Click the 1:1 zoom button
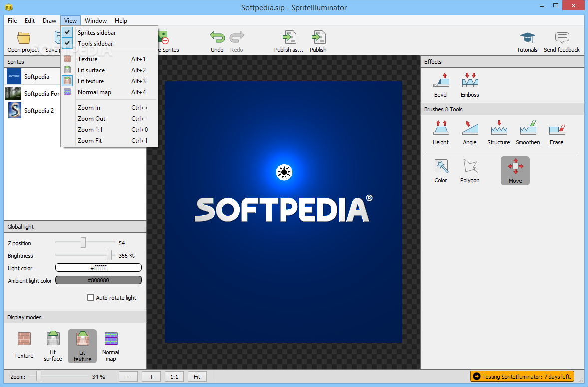The width and height of the screenshot is (588, 387). pos(174,377)
